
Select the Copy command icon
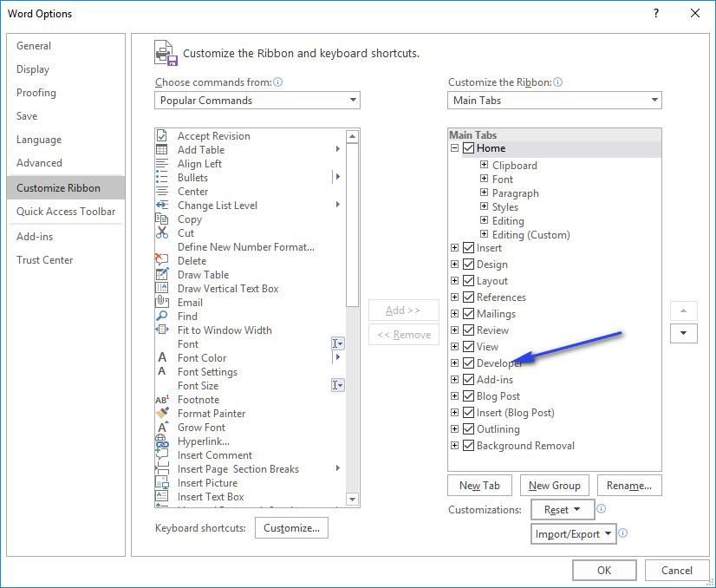coord(161,219)
